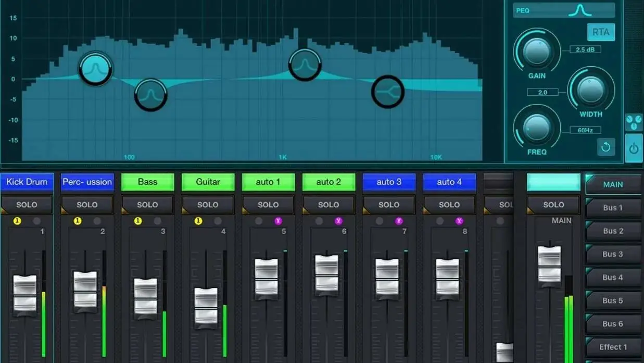Solo the auto 1 channel
Screen dimensions: 644x363
268,205
